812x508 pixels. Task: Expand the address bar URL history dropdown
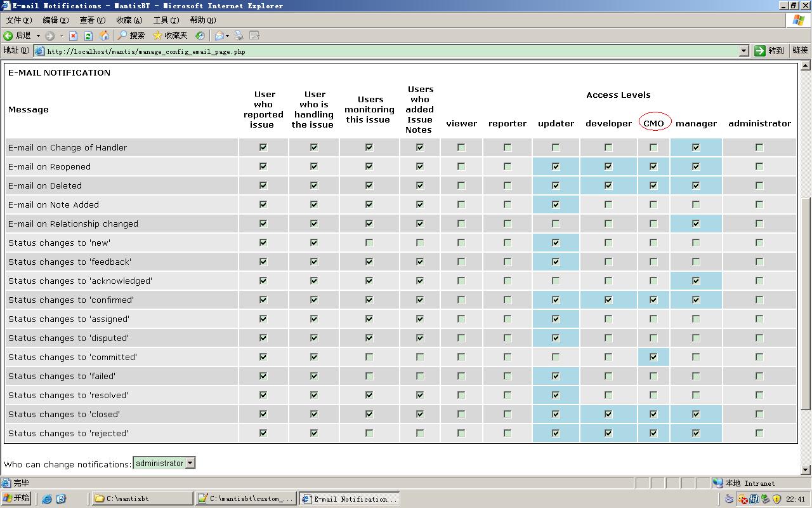click(744, 51)
